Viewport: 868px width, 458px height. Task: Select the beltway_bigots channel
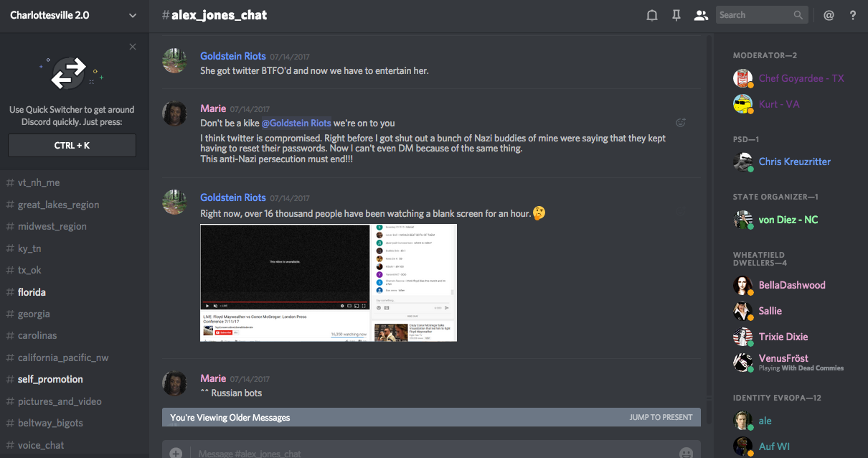(x=50, y=423)
